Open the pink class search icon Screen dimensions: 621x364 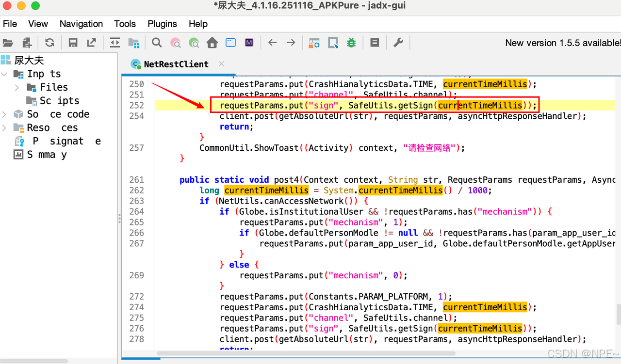(x=176, y=43)
